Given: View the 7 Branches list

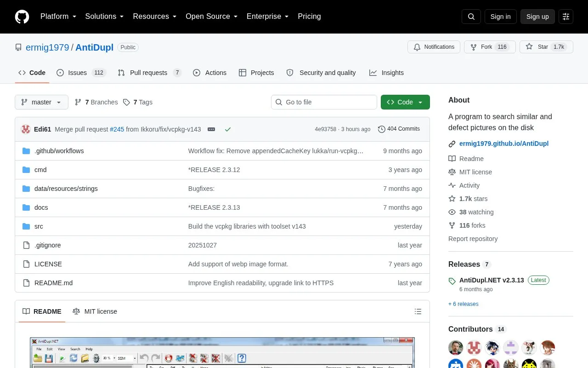Looking at the screenshot, I should point(96,102).
